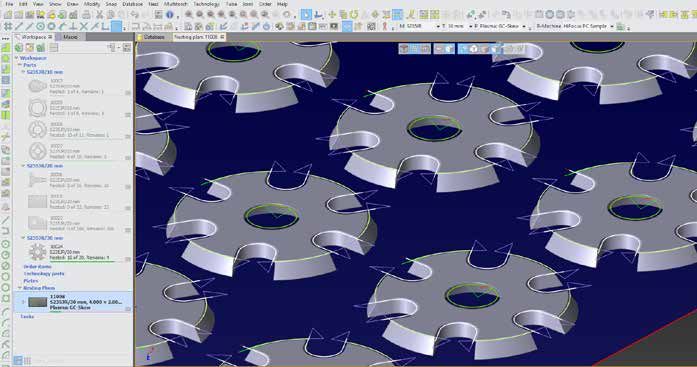Screen dimensions: 697x367
Task: Collapse the Parts tree node
Action: tap(20, 65)
